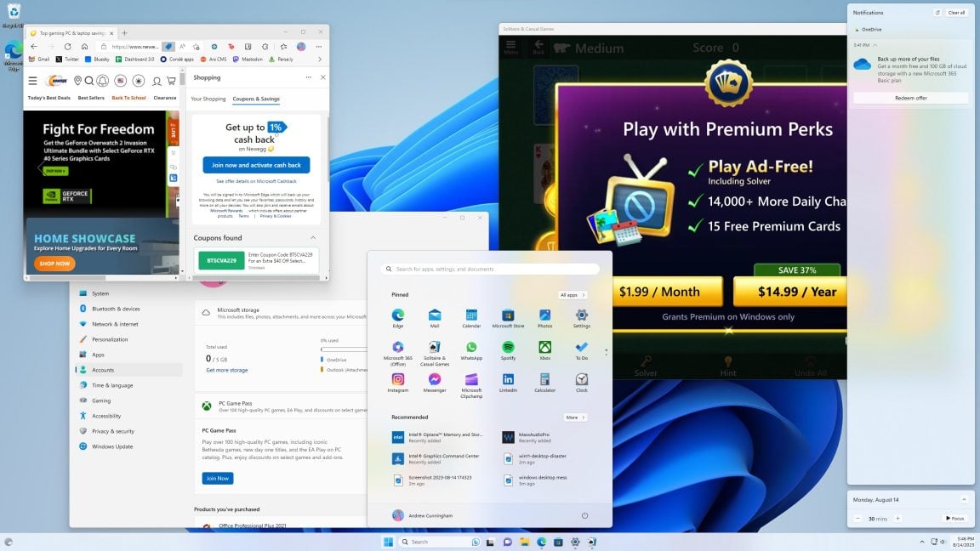The height and width of the screenshot is (551, 980).
Task: Click the Windows Start button on taskbar
Action: (x=388, y=542)
